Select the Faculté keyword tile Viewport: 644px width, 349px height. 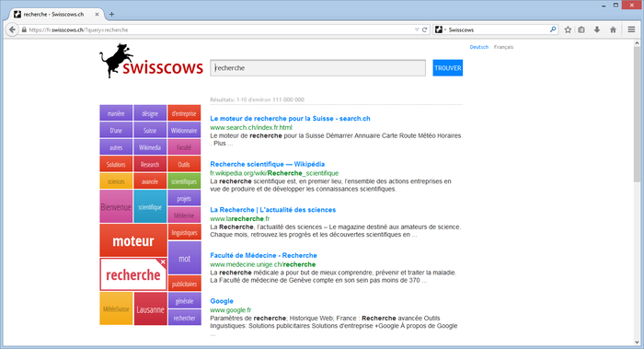(x=184, y=146)
